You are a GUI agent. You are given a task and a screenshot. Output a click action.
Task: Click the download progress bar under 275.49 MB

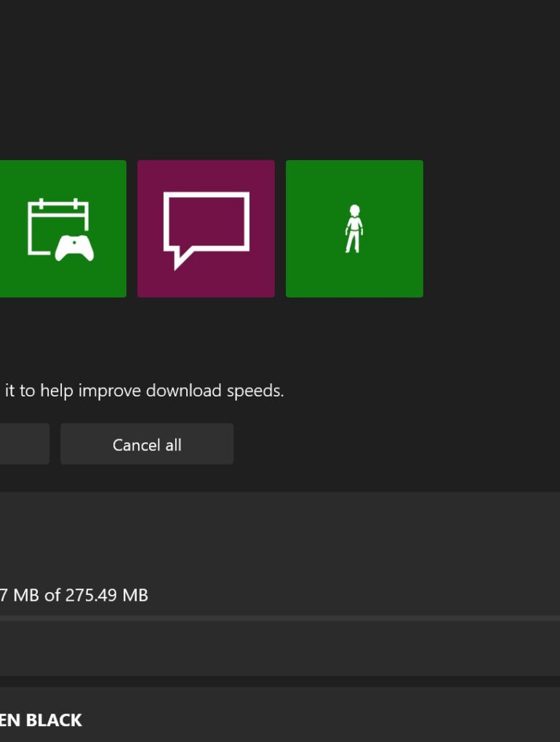[280, 618]
